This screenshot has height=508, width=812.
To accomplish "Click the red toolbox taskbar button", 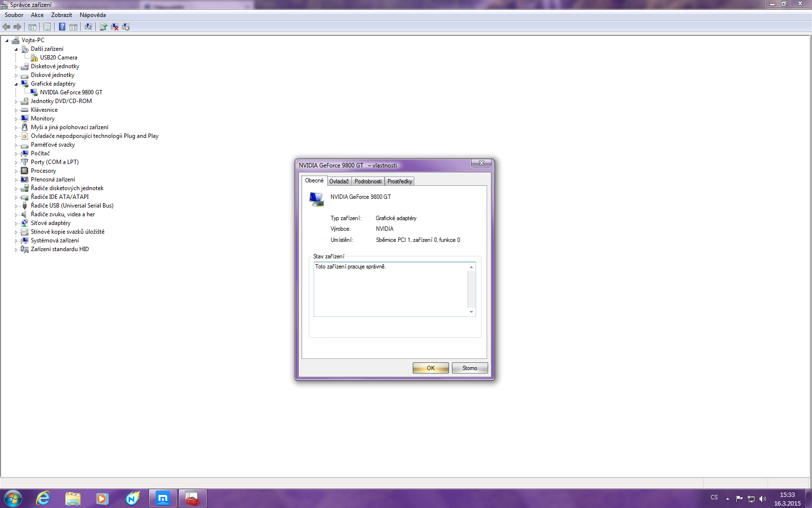I will pos(192,498).
